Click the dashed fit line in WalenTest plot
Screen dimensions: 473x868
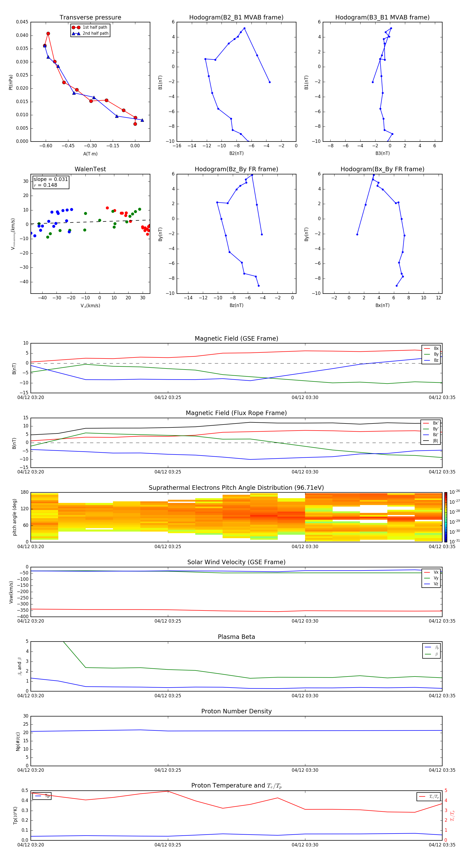[x=90, y=222]
